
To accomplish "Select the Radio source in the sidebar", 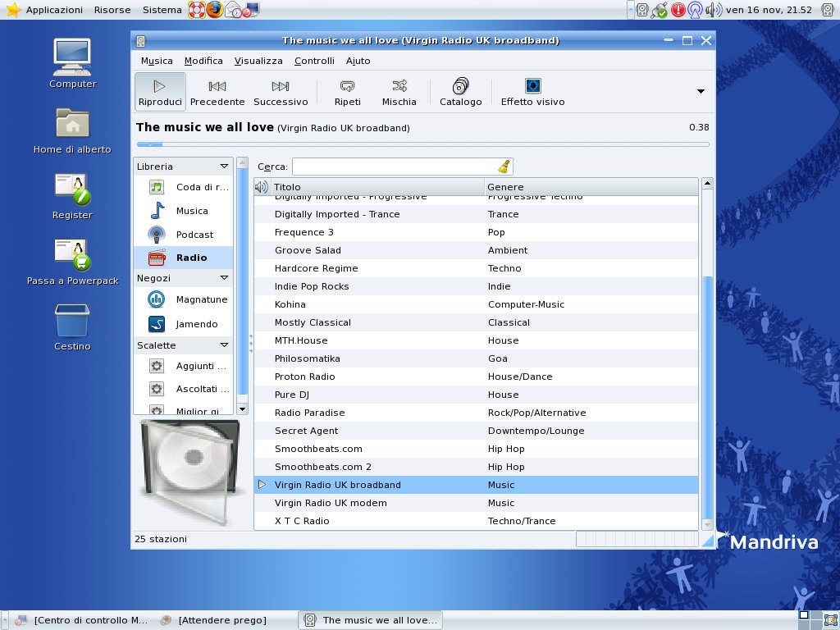I will tap(184, 258).
